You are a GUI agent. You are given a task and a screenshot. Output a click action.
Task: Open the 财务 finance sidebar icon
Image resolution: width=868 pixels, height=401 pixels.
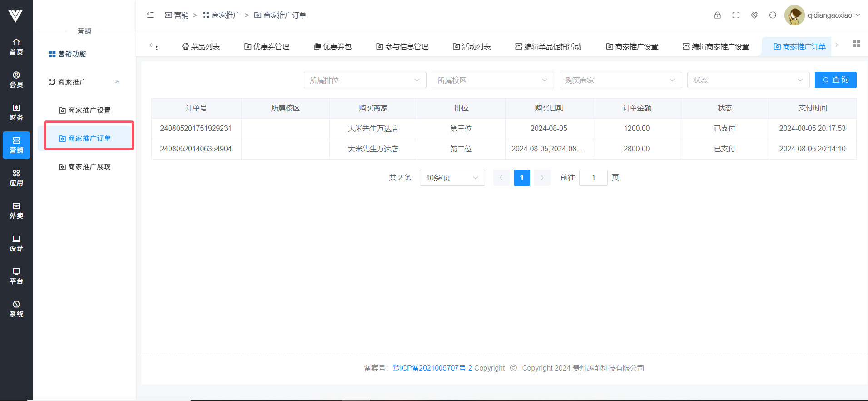point(16,112)
